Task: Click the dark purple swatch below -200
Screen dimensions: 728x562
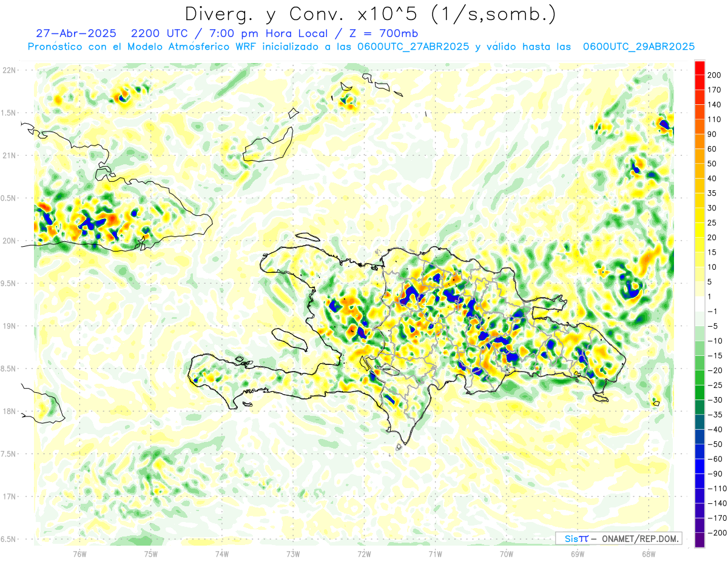Action: pos(699,540)
